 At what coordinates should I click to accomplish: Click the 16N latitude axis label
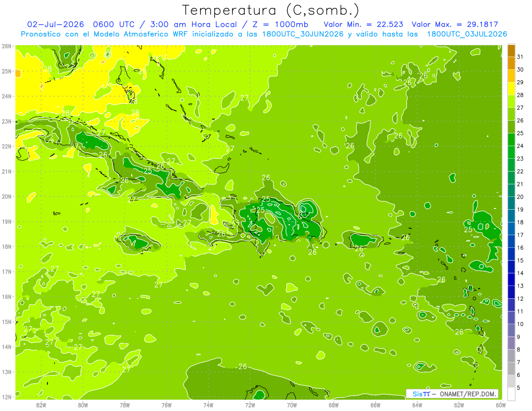tap(7, 297)
